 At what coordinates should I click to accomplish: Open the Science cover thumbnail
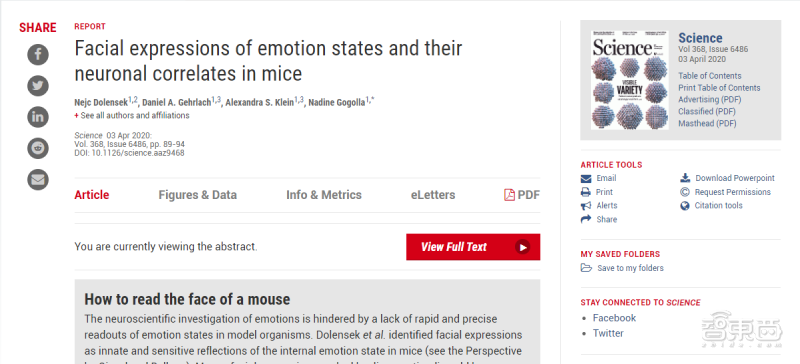630,80
